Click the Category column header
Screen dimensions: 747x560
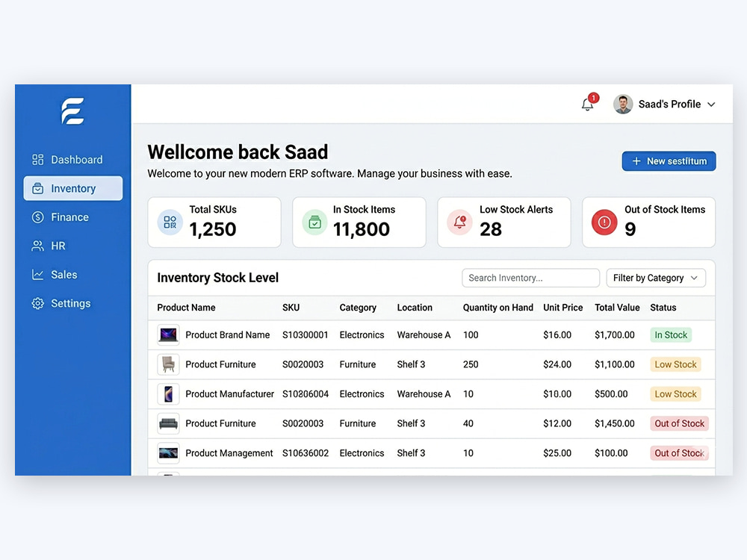(358, 308)
